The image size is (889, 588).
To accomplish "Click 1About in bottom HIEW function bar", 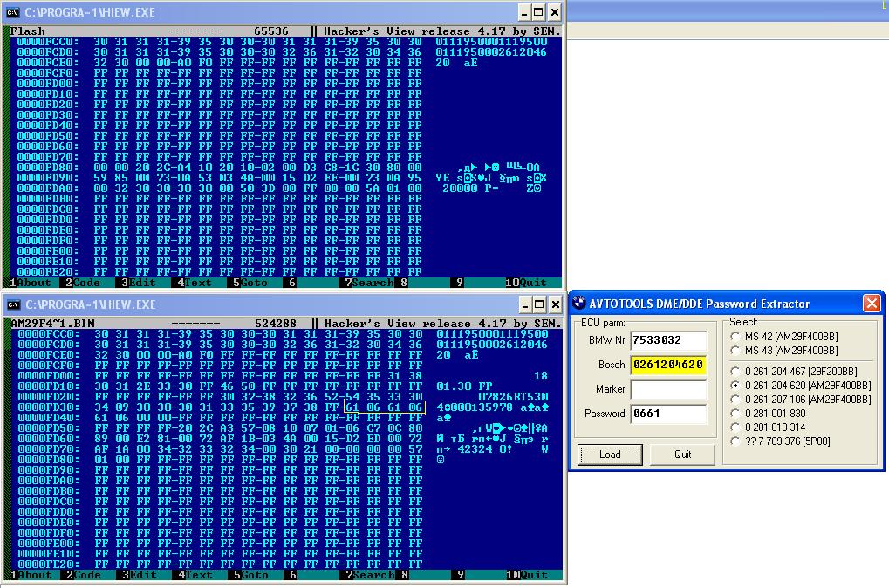I will (31, 575).
